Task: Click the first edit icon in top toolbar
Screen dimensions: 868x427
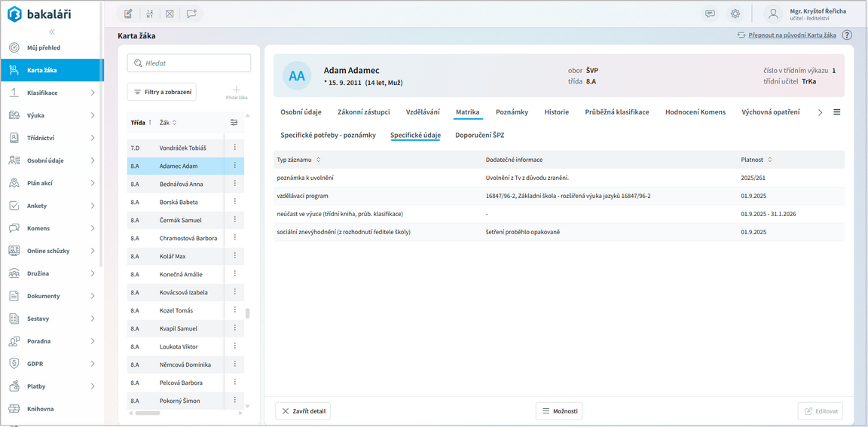Action: click(x=128, y=14)
